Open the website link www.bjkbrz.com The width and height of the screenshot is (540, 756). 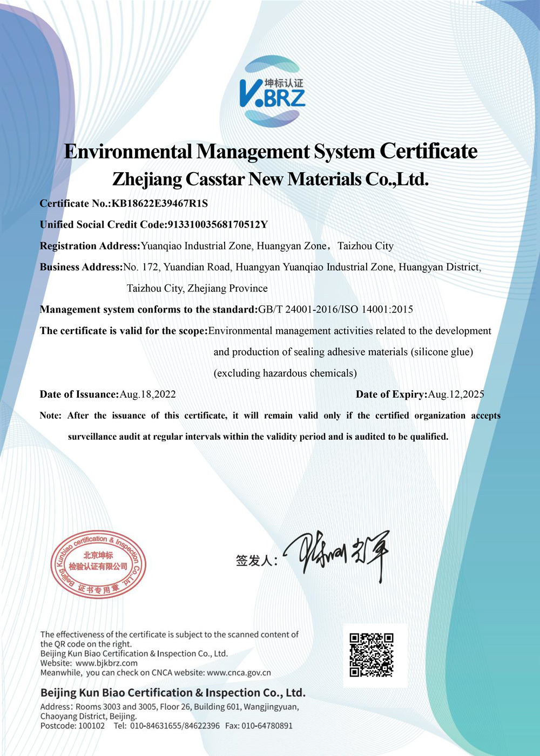pos(106,663)
